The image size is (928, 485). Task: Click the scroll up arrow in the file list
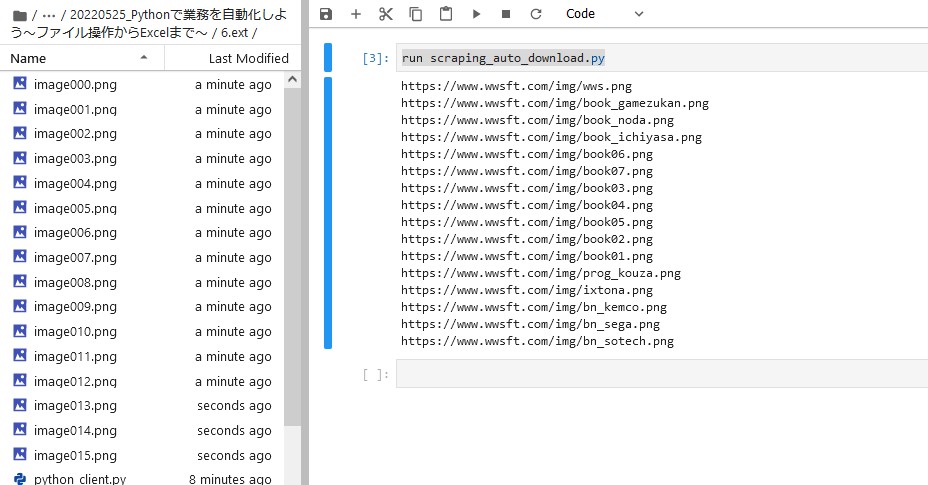pos(292,79)
